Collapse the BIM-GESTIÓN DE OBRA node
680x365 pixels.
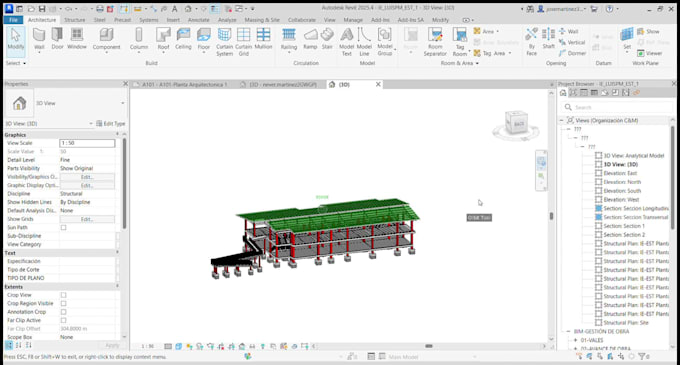[569, 331]
